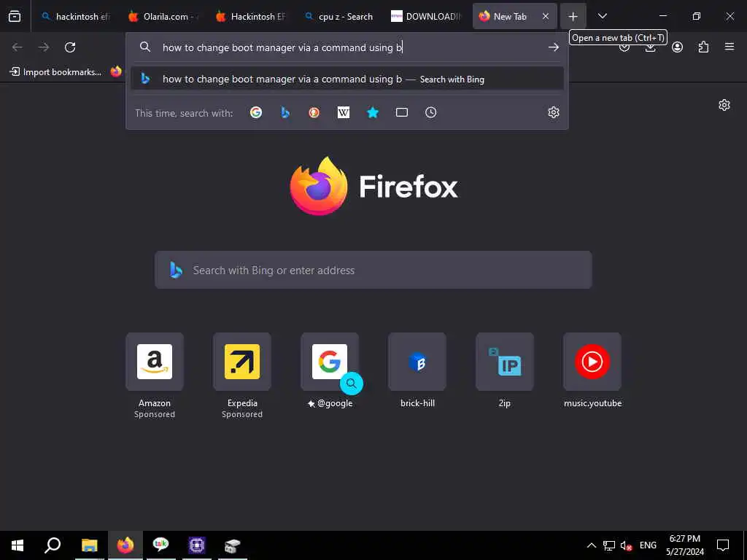Image resolution: width=747 pixels, height=560 pixels.
Task: Open Windows taskbar search
Action: tap(53, 545)
